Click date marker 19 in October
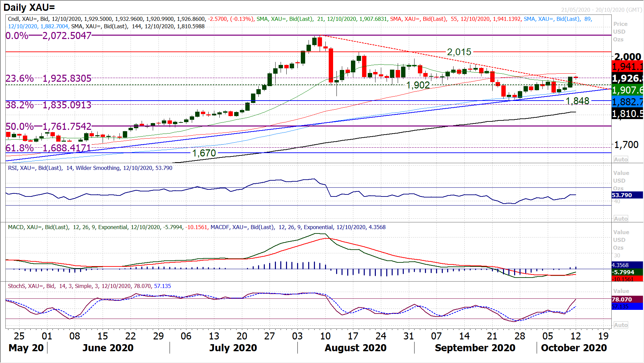Viewport: 644px width, 363px height. pyautogui.click(x=604, y=336)
